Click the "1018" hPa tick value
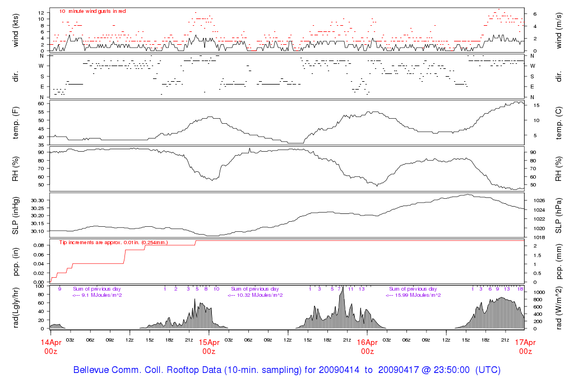This screenshot has width=574, height=392. (539, 237)
